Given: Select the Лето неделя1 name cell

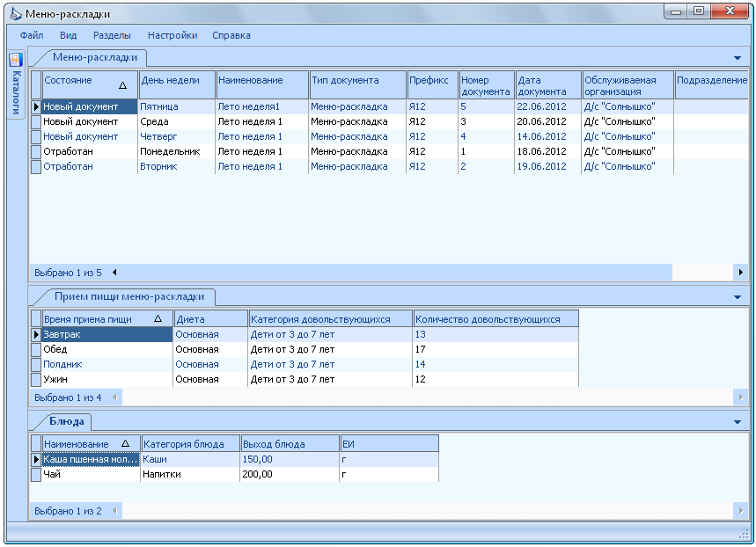Looking at the screenshot, I should [261, 106].
